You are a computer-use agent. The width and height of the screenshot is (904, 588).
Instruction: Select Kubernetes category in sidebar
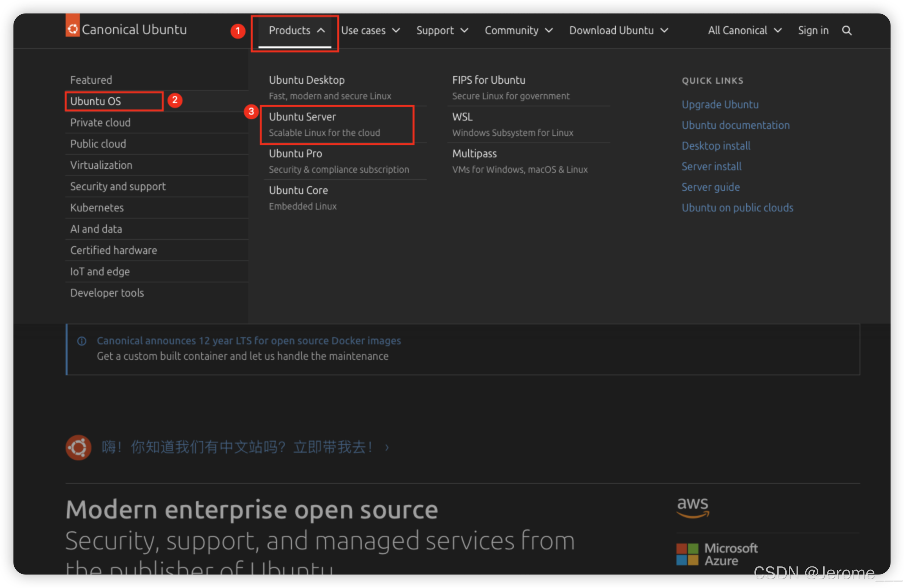pos(97,207)
